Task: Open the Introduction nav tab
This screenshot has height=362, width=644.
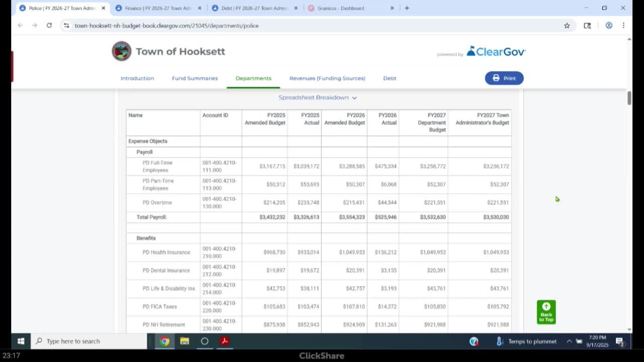Action: pyautogui.click(x=137, y=78)
